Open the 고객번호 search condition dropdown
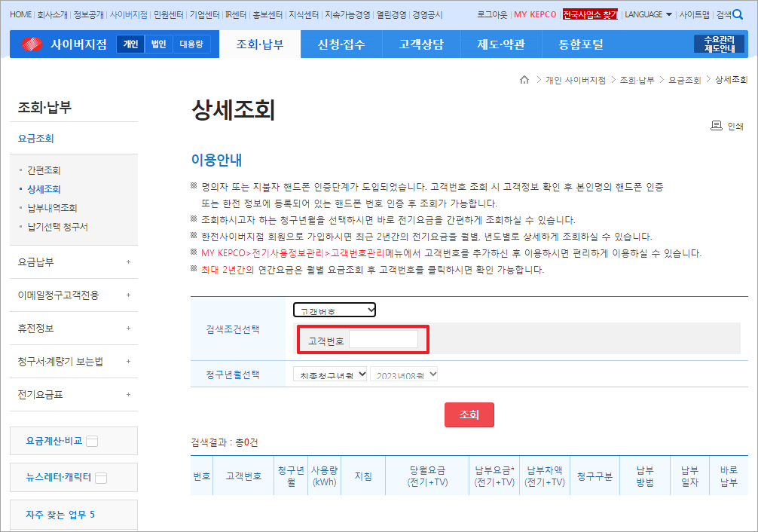The image size is (758, 532). tap(334, 309)
